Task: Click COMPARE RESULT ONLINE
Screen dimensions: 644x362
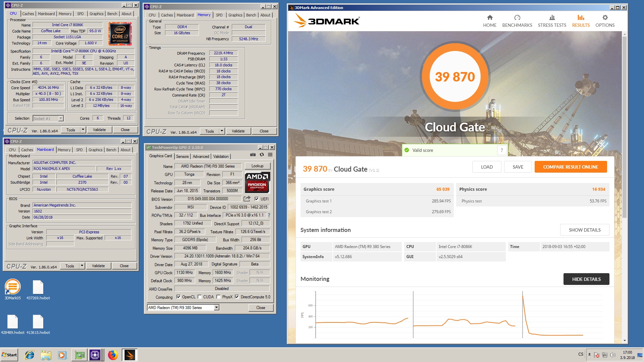Action: [x=571, y=167]
